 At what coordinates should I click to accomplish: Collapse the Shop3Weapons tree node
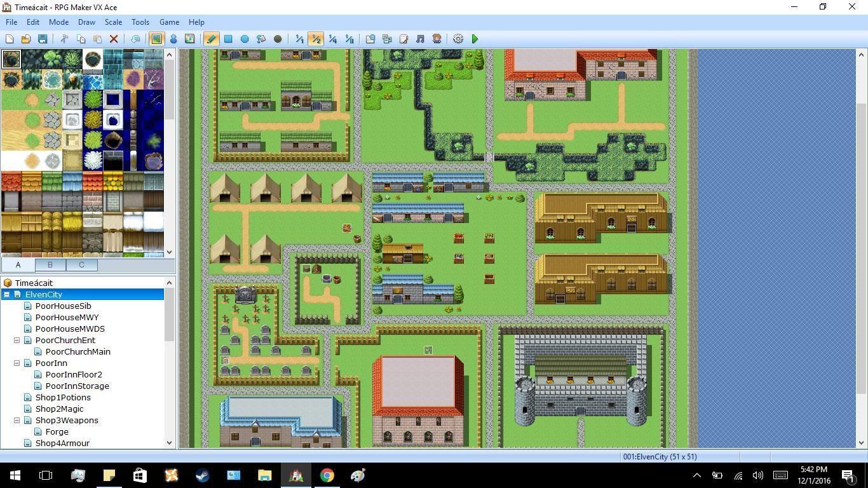click(17, 420)
